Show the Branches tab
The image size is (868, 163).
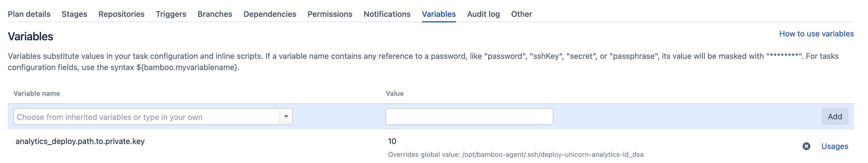pyautogui.click(x=215, y=14)
